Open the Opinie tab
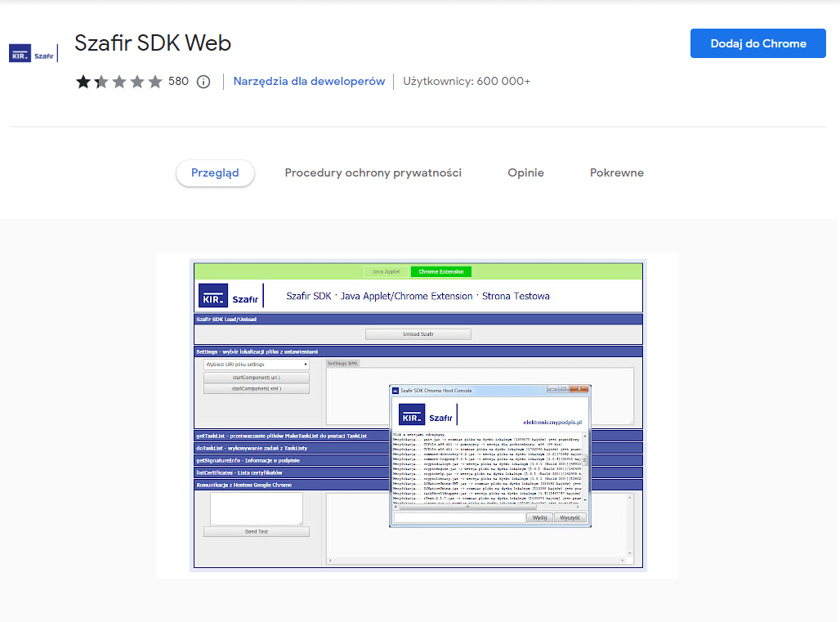Screen dimensions: 840x622 pos(525,173)
